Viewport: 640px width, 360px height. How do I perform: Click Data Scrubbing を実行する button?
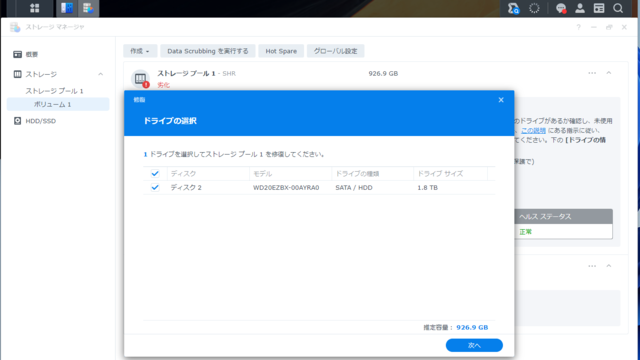tap(208, 51)
